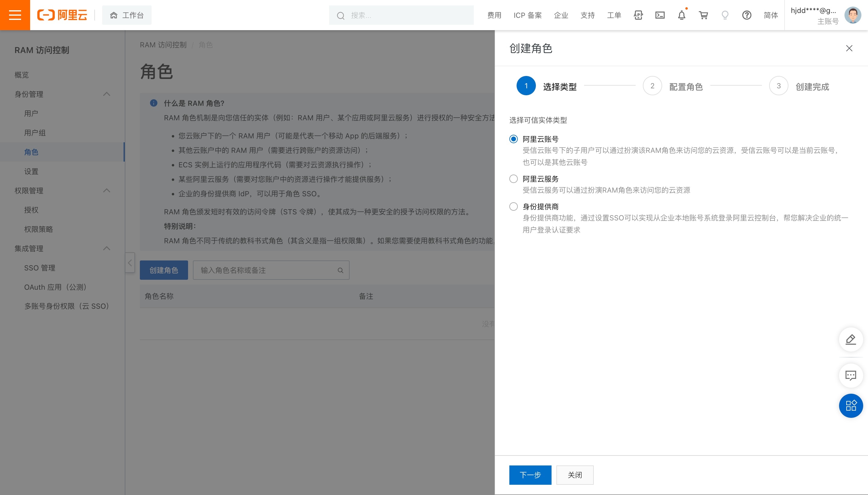Open the shopping cart icon

pyautogui.click(x=703, y=15)
